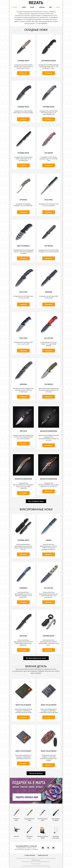
Task: Open the YouTube social icon
Action: click(43, 848)
